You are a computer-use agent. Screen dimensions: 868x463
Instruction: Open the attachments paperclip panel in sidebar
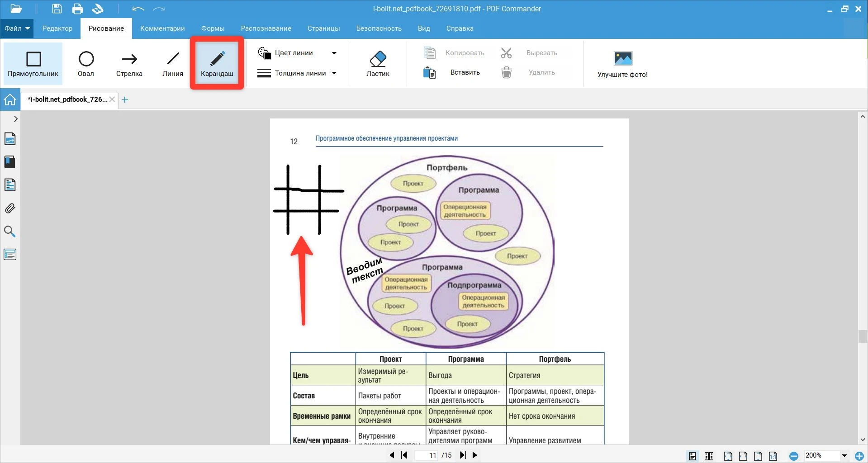coord(10,208)
